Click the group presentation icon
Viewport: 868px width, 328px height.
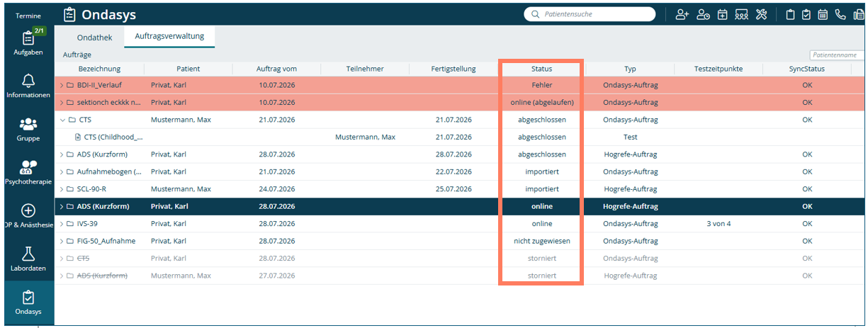pyautogui.click(x=742, y=14)
